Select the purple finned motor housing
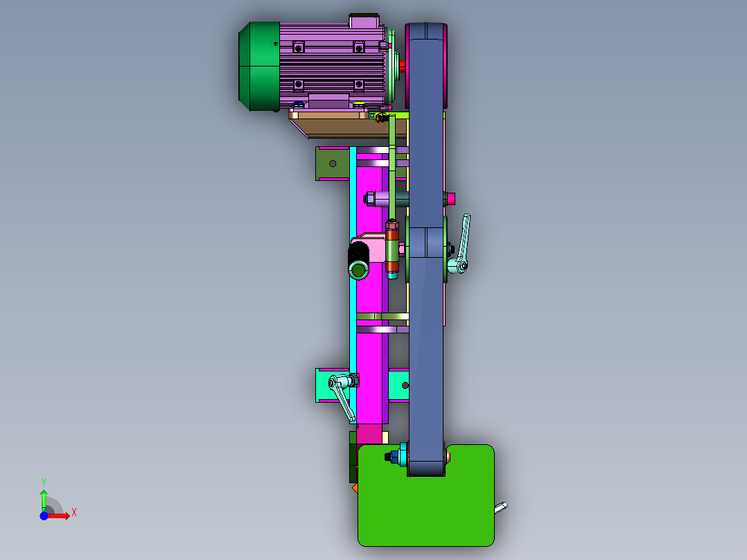Image resolution: width=747 pixels, height=560 pixels. [332, 64]
